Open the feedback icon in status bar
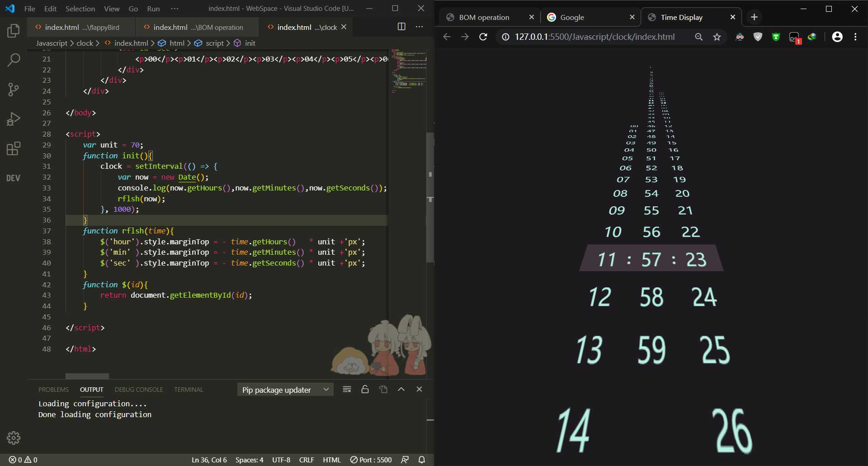The width and height of the screenshot is (868, 466). [405, 460]
